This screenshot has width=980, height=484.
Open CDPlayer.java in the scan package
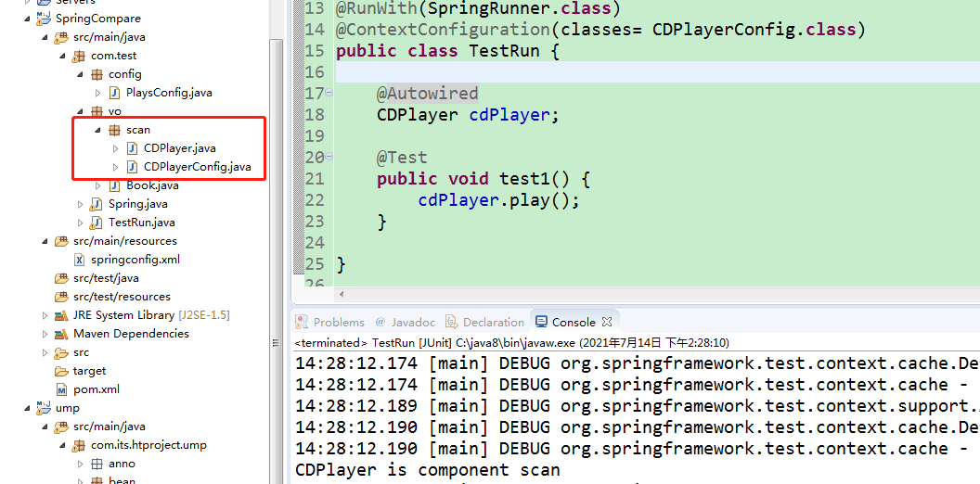pyautogui.click(x=179, y=148)
